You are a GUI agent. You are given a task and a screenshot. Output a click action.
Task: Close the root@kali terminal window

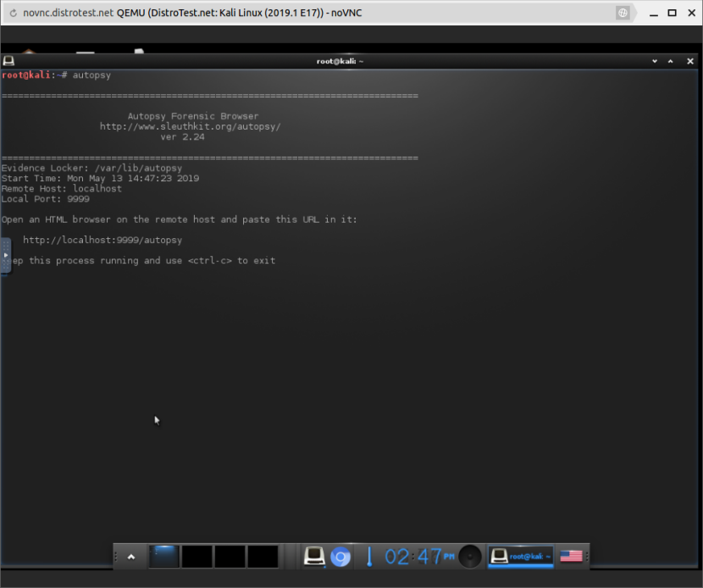(690, 61)
